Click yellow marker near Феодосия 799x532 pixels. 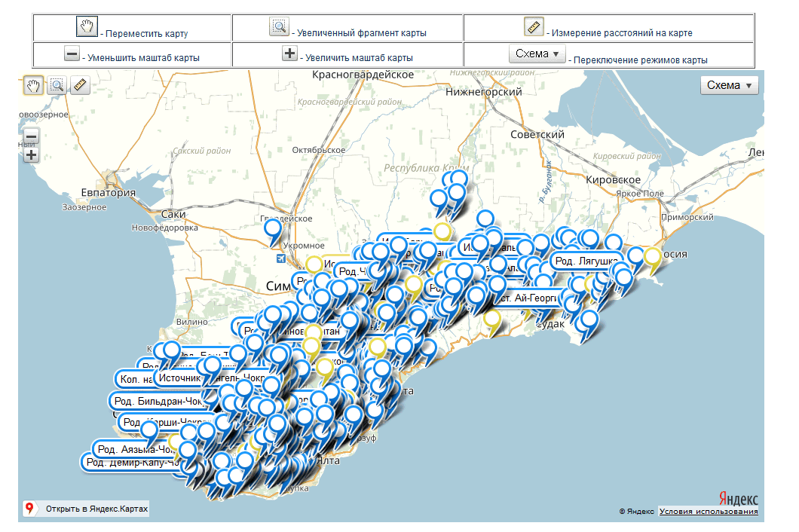[x=653, y=257]
